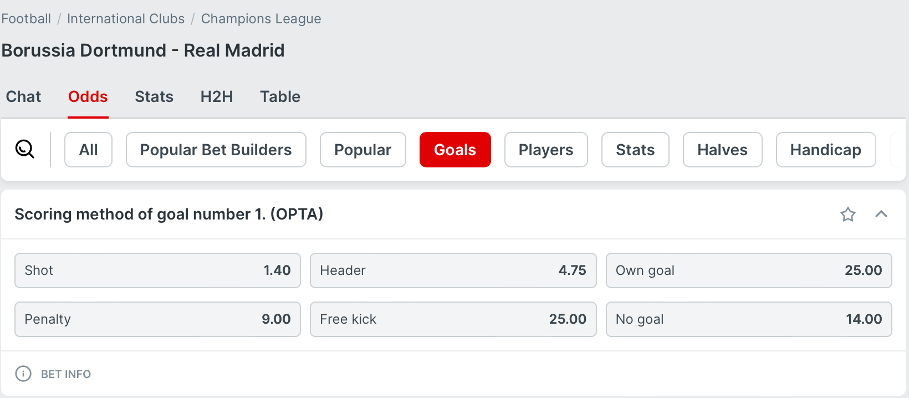The height and width of the screenshot is (398, 910).
Task: Choose Penalty at 9.00
Action: [157, 319]
